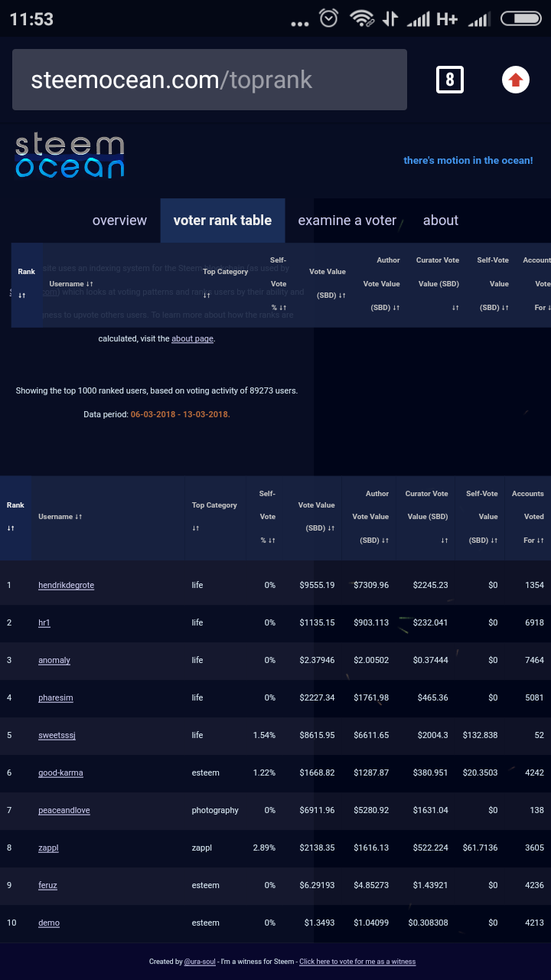The width and height of the screenshot is (551, 980).
Task: Open user sweetsssj link
Action: (57, 735)
